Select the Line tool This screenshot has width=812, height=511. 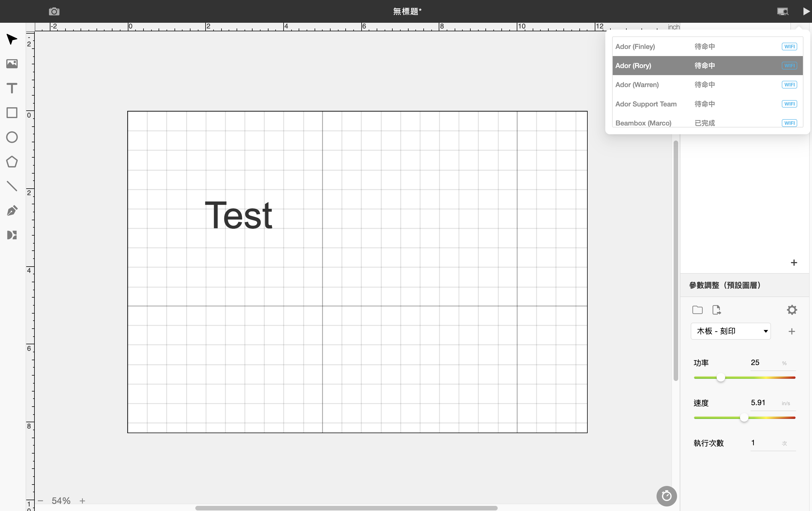pyautogui.click(x=12, y=186)
